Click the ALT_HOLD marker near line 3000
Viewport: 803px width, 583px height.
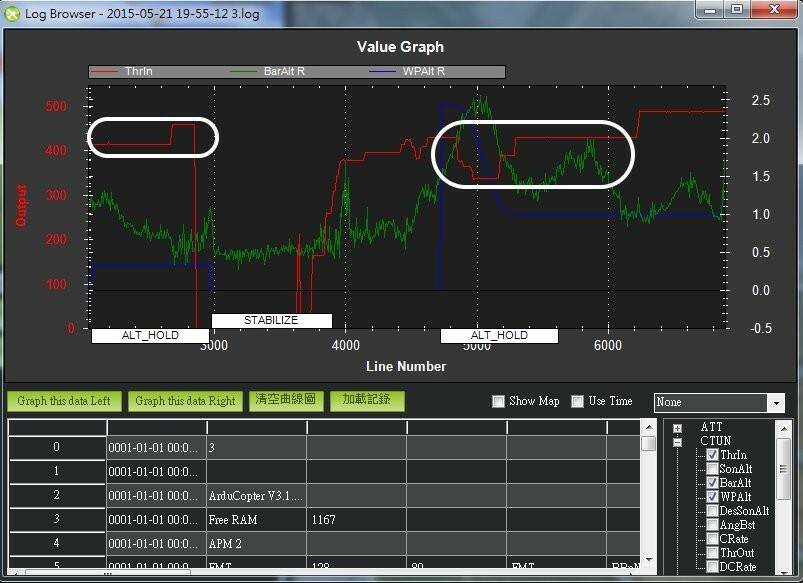coord(150,336)
